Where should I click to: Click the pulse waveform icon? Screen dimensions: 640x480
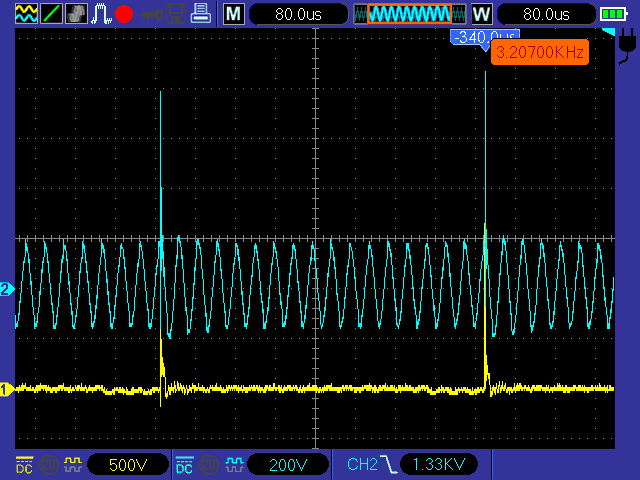point(101,14)
